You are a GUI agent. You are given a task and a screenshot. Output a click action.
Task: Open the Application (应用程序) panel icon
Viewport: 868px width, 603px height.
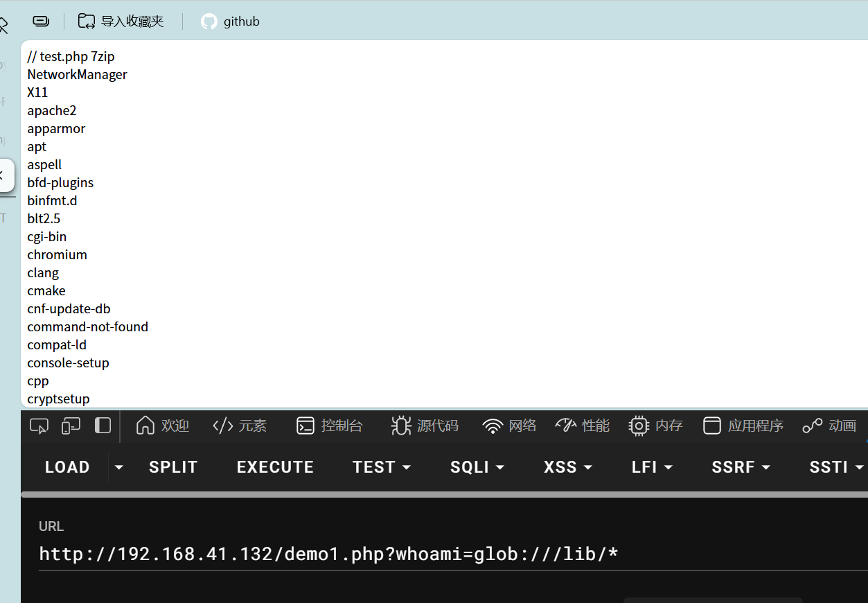(712, 426)
